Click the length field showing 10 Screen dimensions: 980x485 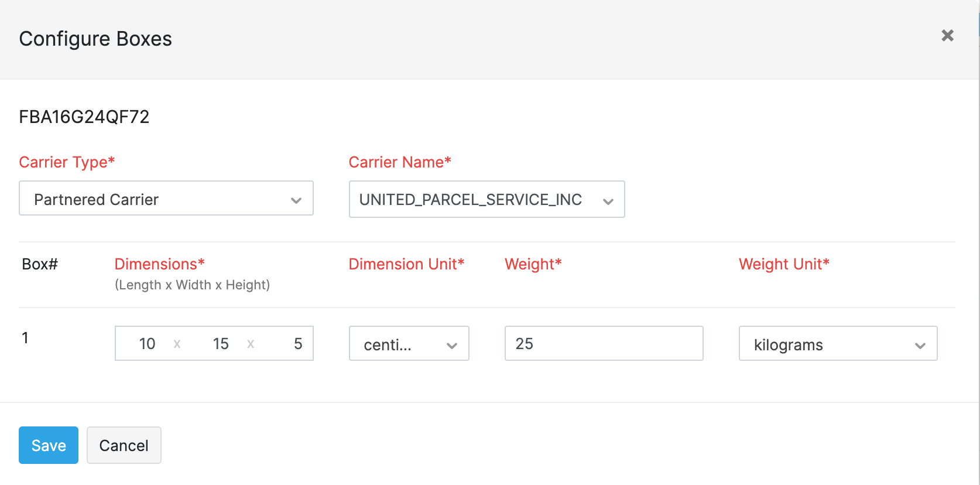[x=147, y=344]
